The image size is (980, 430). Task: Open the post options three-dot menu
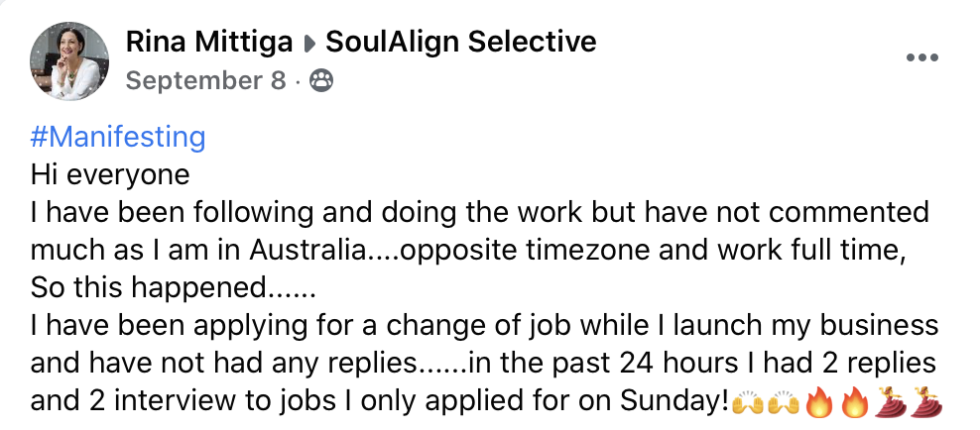click(x=921, y=57)
